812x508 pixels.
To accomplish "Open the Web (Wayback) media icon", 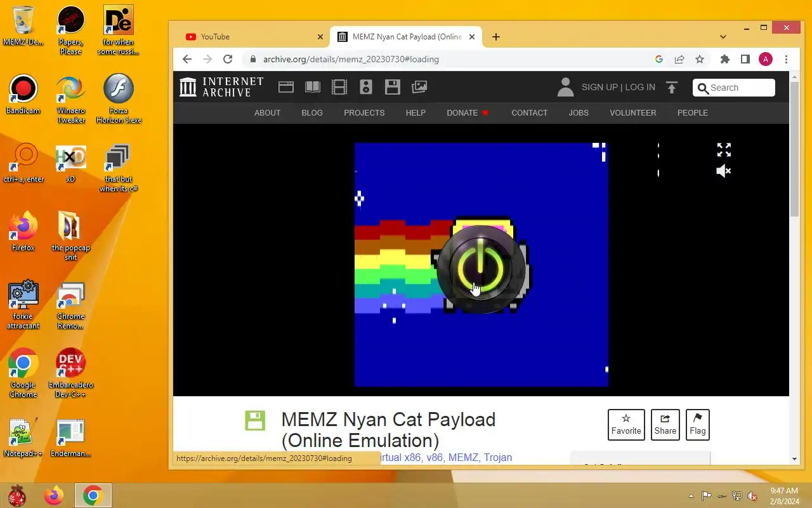I will [x=286, y=87].
